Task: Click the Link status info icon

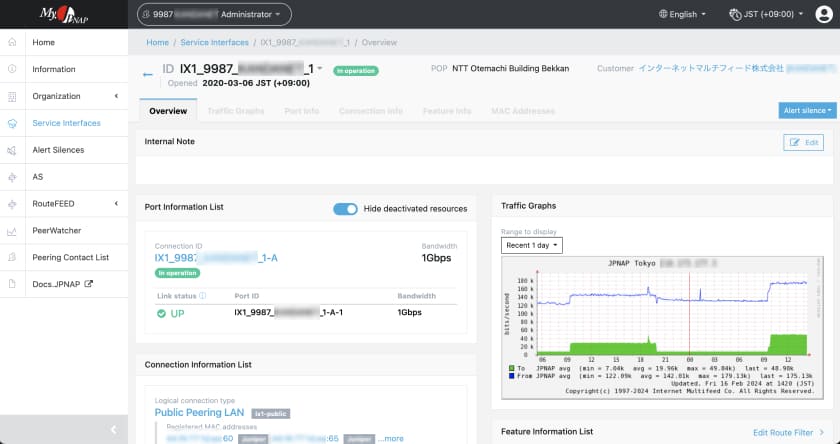Action: pyautogui.click(x=203, y=296)
